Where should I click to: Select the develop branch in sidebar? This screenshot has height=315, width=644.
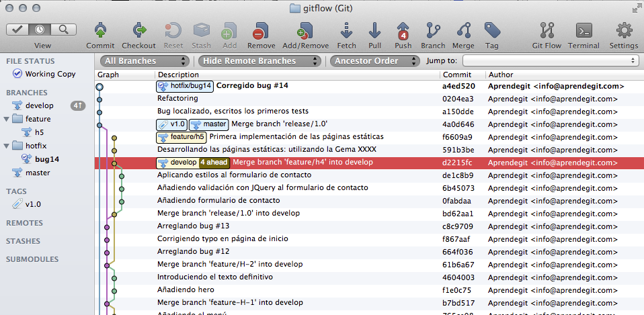[x=39, y=105]
